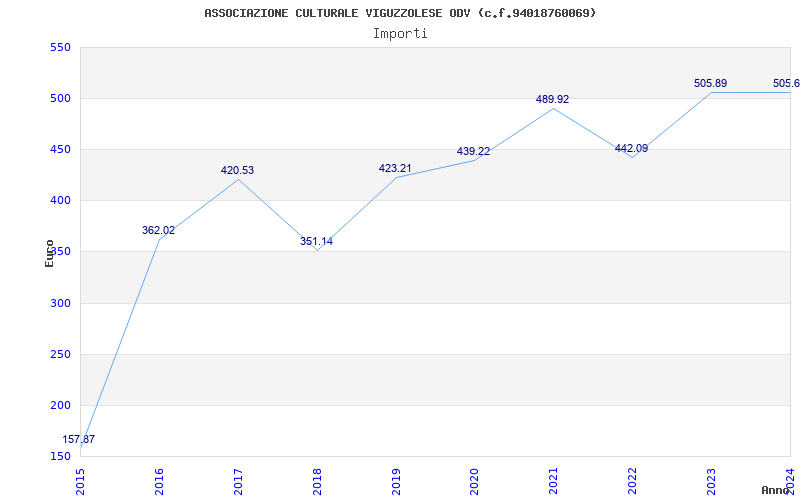Click the 2015 x-axis year label
The height and width of the screenshot is (500, 800).
coord(80,481)
